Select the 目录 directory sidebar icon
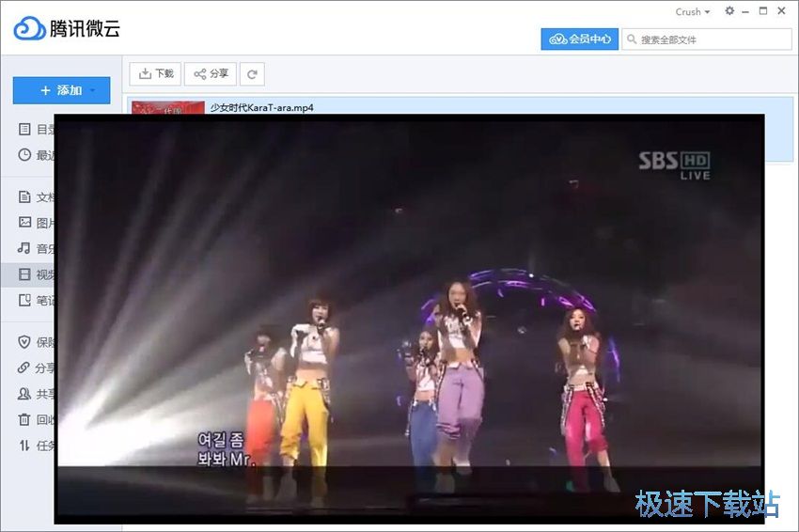This screenshot has width=799, height=532. (24, 129)
